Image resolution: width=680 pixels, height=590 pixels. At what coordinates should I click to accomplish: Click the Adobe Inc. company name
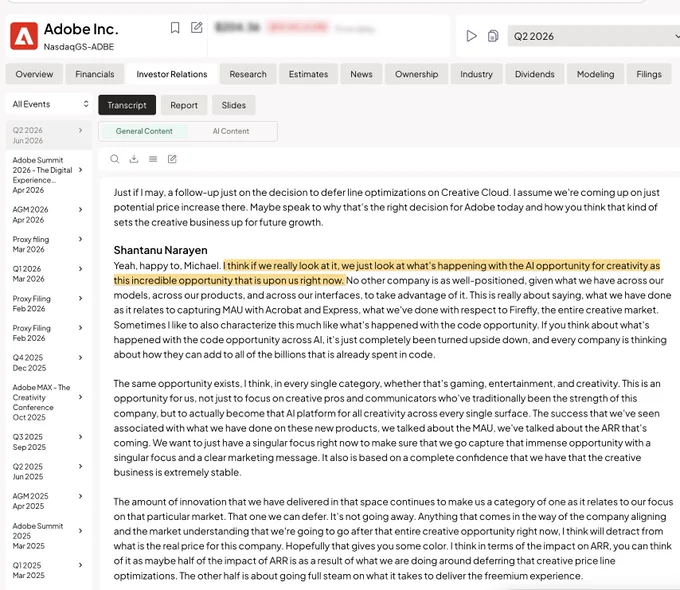coord(81,29)
